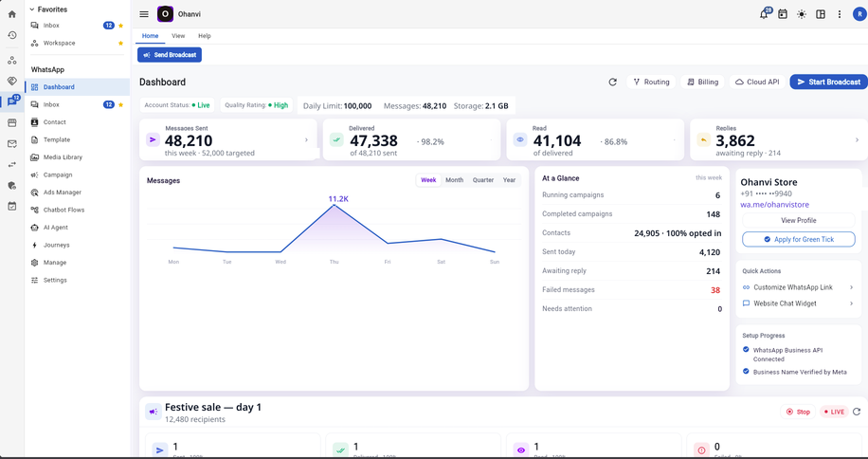Open the home icon in the left rail
The image size is (868, 459).
tap(11, 14)
